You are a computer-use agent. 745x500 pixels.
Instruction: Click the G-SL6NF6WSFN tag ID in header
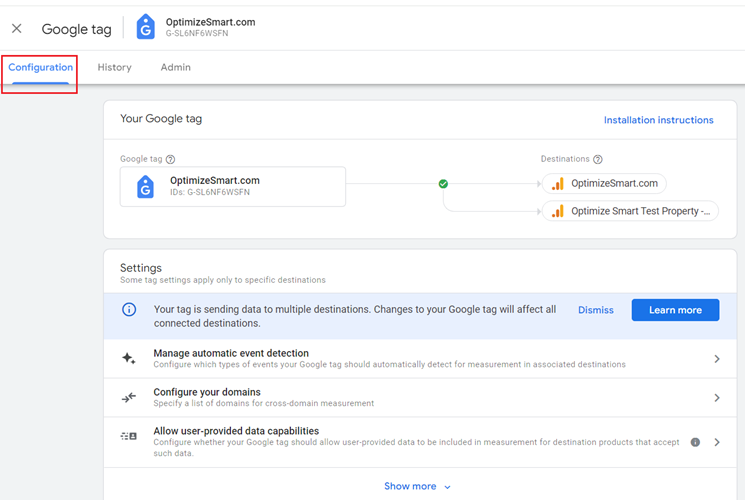(197, 33)
